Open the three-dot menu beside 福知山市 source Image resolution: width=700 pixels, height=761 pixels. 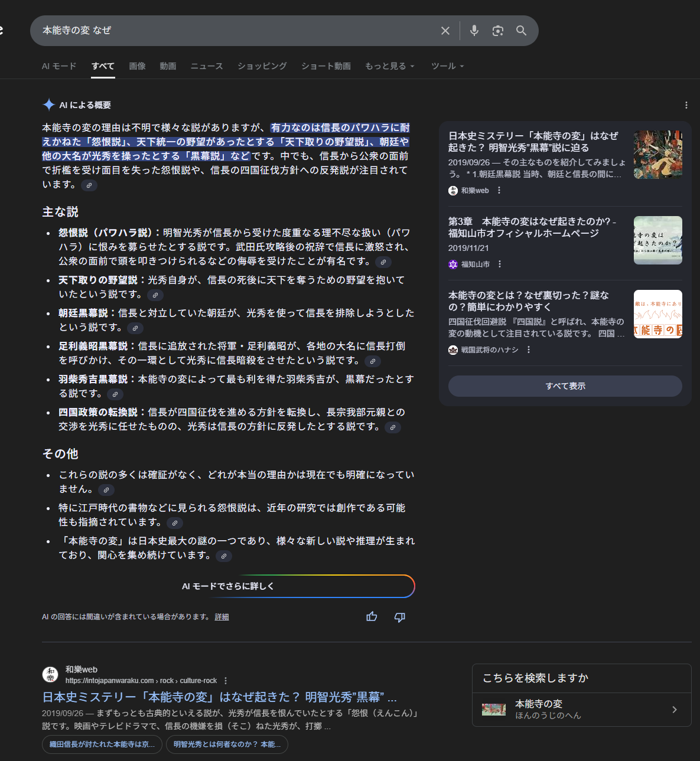tap(500, 264)
